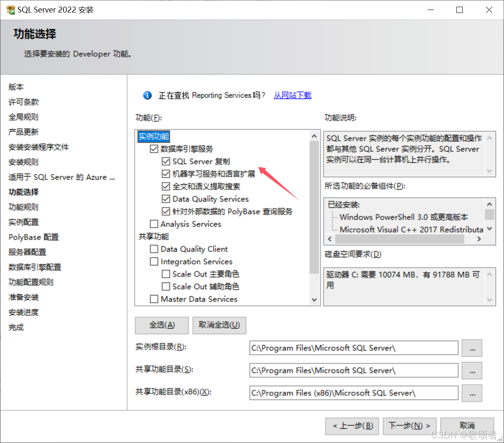Click prerequisites horizontal scroll-left arrow

pos(330,239)
